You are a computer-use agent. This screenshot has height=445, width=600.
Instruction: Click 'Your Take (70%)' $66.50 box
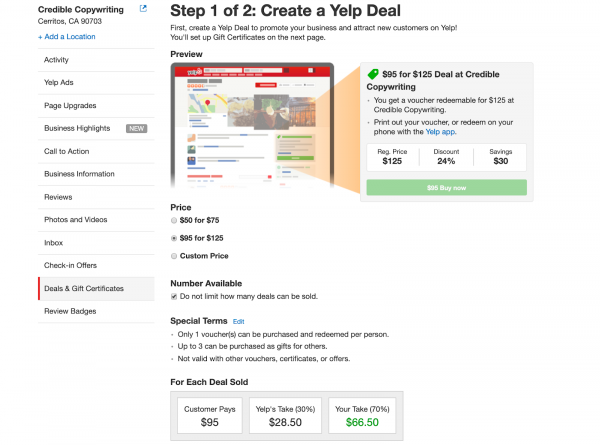click(362, 416)
